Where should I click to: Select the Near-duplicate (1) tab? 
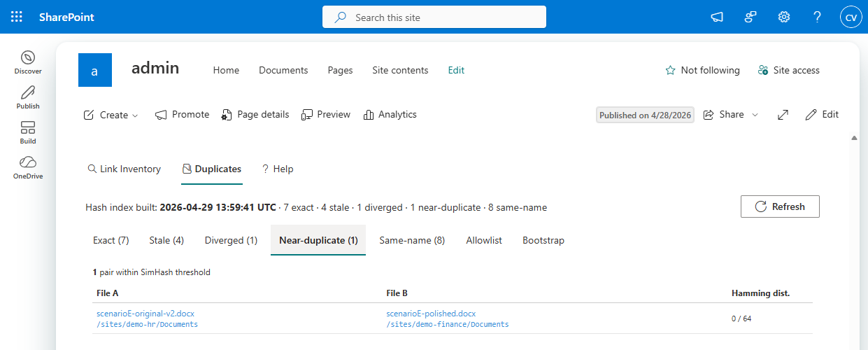point(318,240)
